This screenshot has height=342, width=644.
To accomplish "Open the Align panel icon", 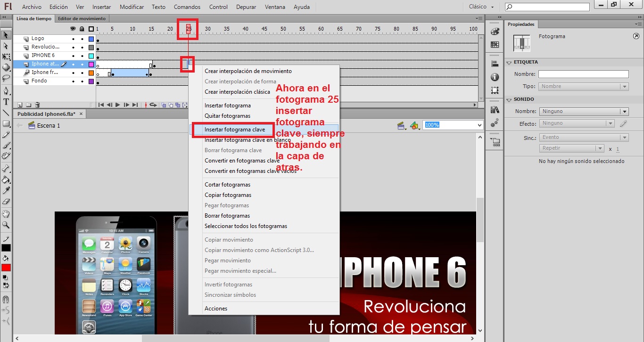I will point(495,64).
